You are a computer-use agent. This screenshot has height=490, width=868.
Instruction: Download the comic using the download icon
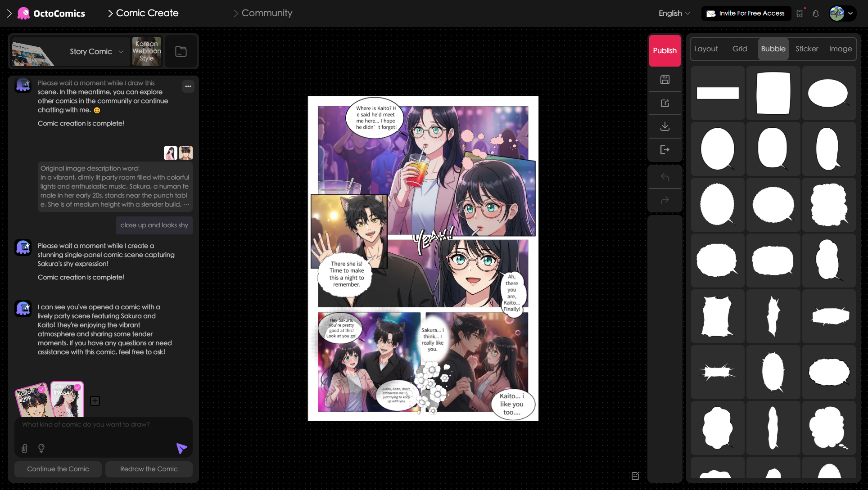click(665, 126)
